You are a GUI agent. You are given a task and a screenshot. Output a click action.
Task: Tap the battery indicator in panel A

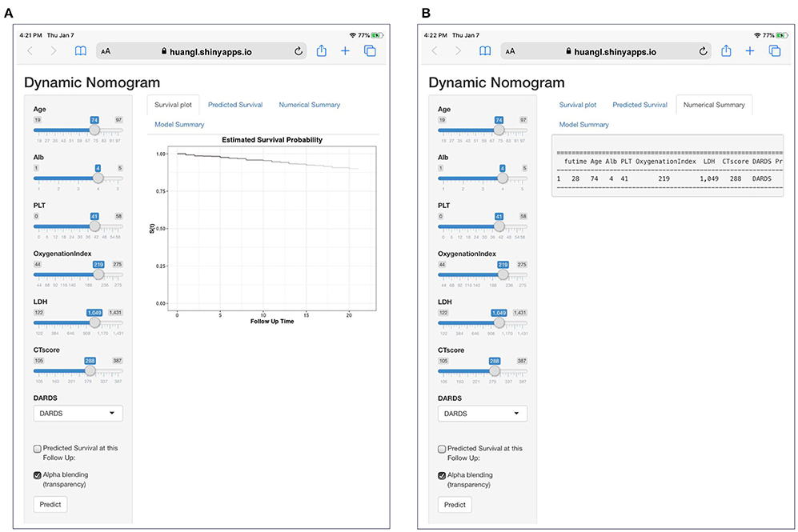tap(377, 35)
